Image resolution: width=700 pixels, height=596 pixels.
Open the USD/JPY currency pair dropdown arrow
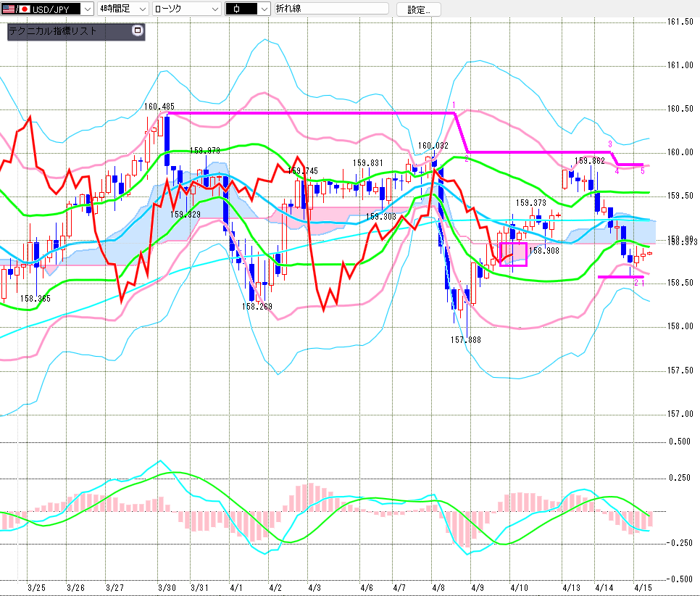point(87,9)
